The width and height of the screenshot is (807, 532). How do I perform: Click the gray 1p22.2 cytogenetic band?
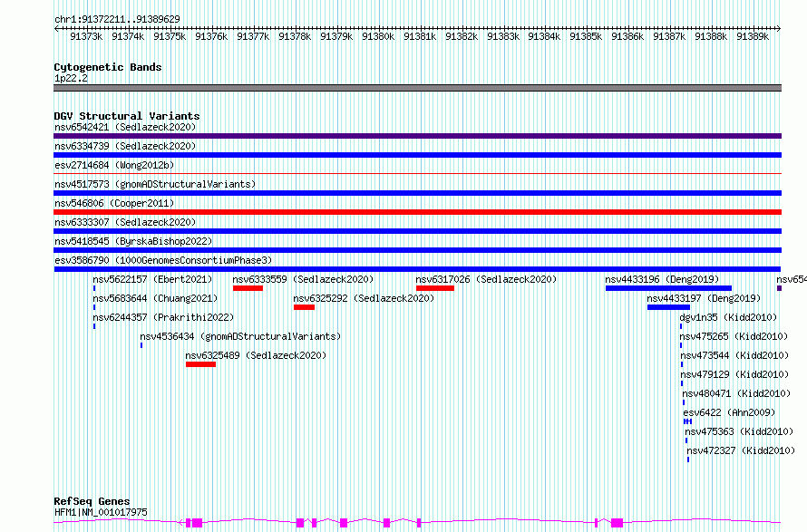tap(417, 88)
